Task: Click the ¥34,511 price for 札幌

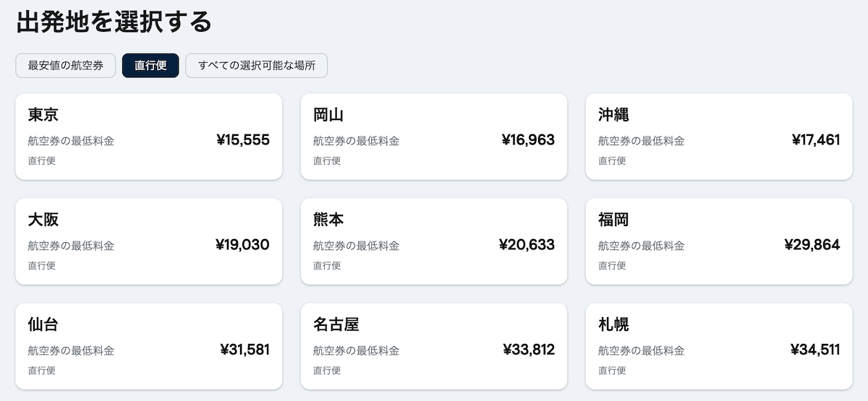Action: tap(815, 350)
